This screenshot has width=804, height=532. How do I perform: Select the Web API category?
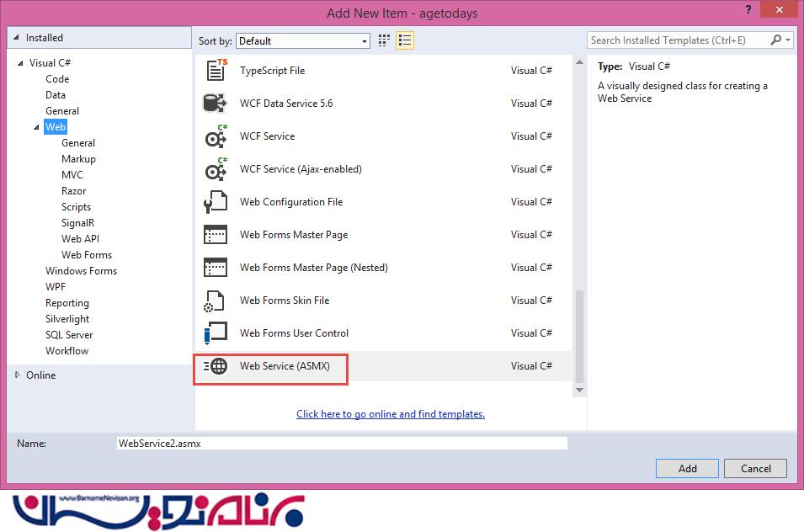[81, 239]
